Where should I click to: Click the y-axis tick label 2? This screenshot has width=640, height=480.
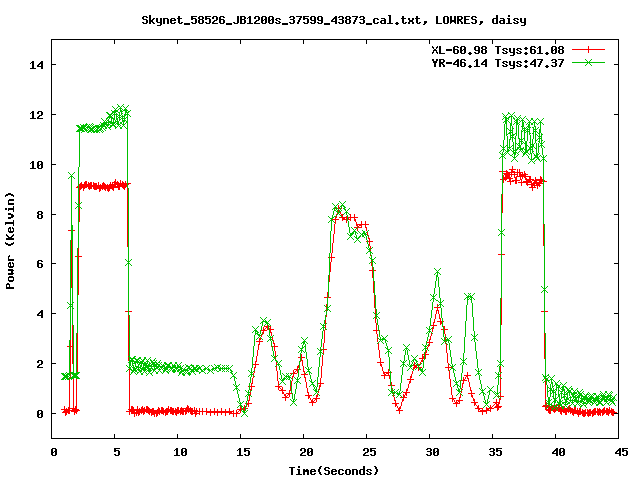tap(40, 364)
